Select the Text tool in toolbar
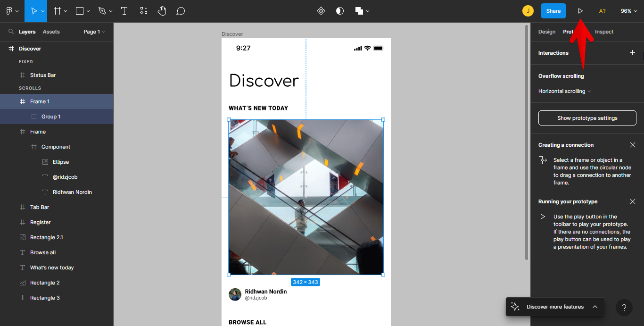This screenshot has width=644, height=326. click(124, 11)
